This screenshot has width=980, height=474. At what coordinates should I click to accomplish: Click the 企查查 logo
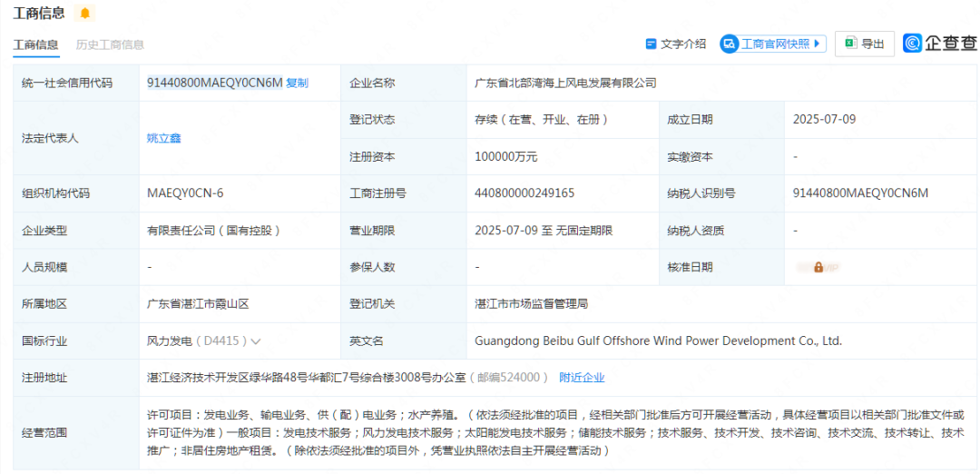click(940, 43)
